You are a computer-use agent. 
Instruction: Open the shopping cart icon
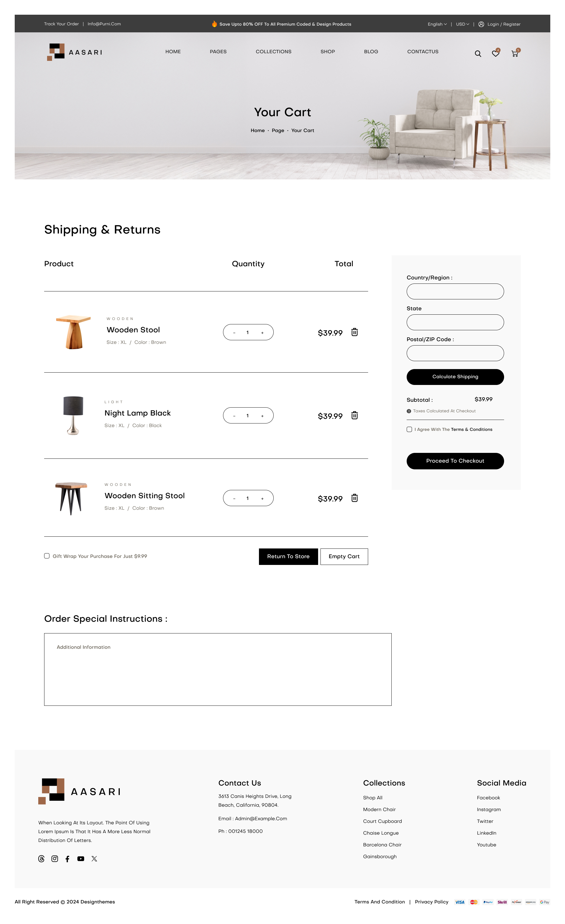pos(514,54)
